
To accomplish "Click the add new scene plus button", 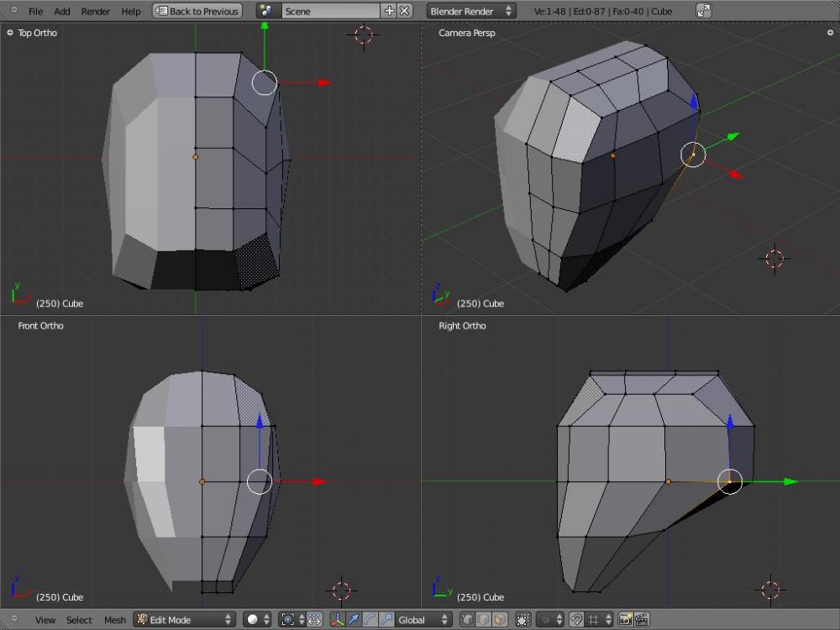I will [389, 12].
